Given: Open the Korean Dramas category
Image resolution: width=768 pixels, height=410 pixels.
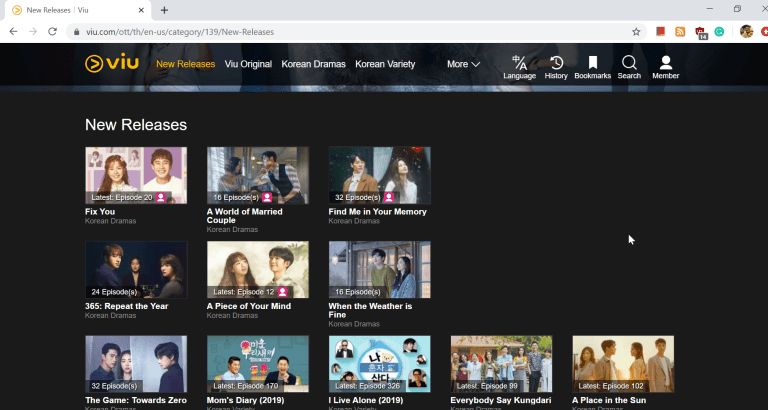Looking at the screenshot, I should click(313, 64).
